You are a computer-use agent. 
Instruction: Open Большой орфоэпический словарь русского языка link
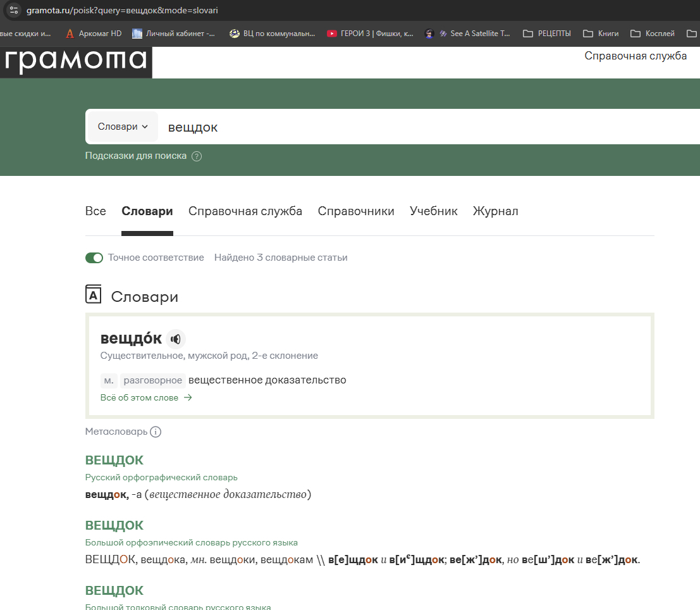(x=191, y=542)
